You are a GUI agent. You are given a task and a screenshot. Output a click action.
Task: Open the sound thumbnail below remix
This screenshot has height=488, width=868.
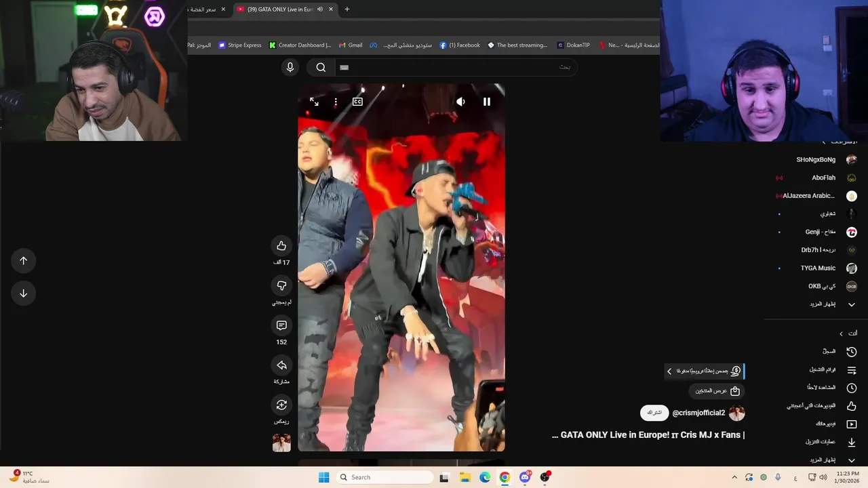[x=281, y=443]
